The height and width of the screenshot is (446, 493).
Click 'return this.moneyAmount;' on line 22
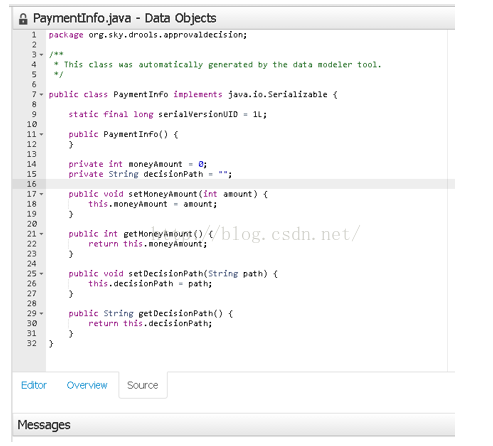point(148,244)
